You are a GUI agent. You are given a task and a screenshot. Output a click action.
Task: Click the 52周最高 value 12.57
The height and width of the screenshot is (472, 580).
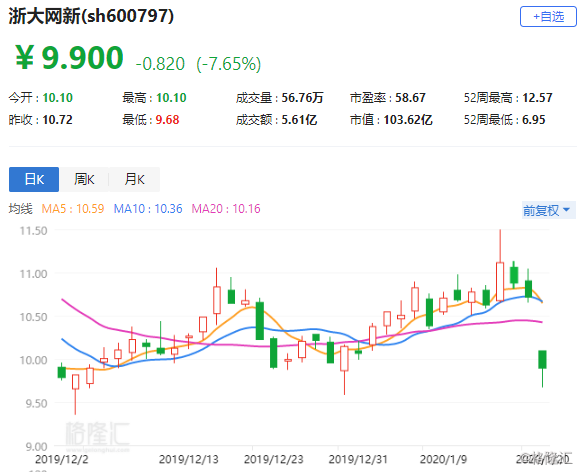[537, 98]
